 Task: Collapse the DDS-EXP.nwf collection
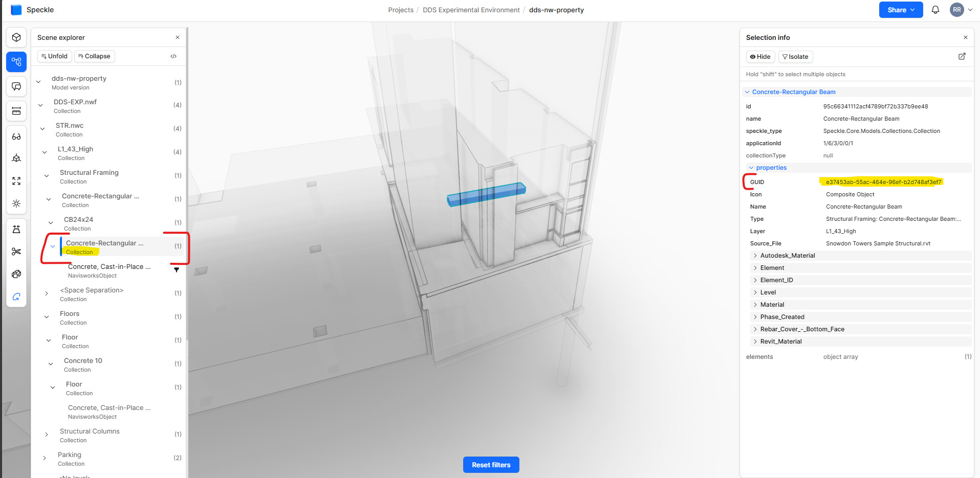point(40,105)
